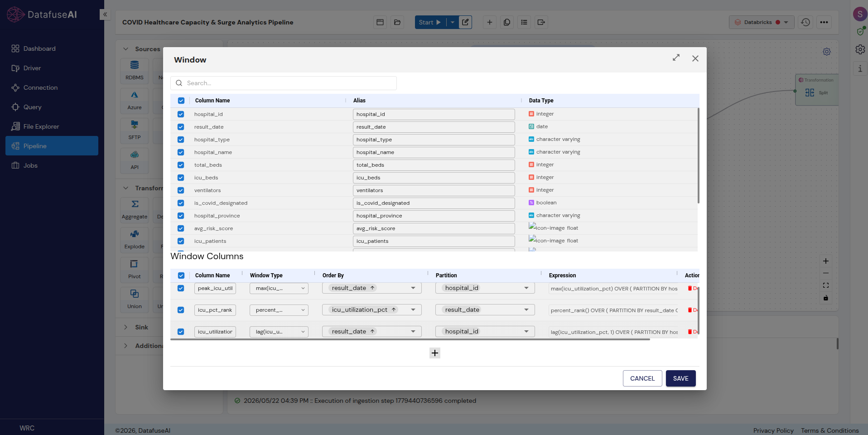The height and width of the screenshot is (435, 868).
Task: Click the edit pipeline pencil icon
Action: (466, 22)
